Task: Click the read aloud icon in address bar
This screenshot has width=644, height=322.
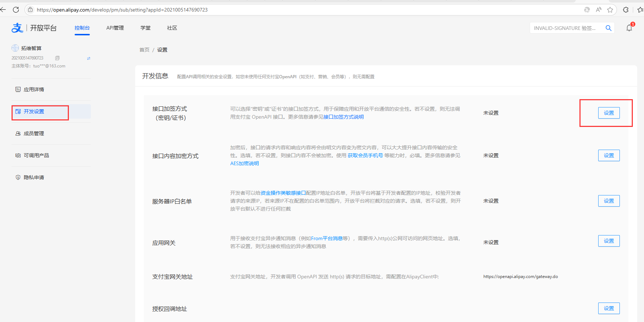Action: coord(599,10)
